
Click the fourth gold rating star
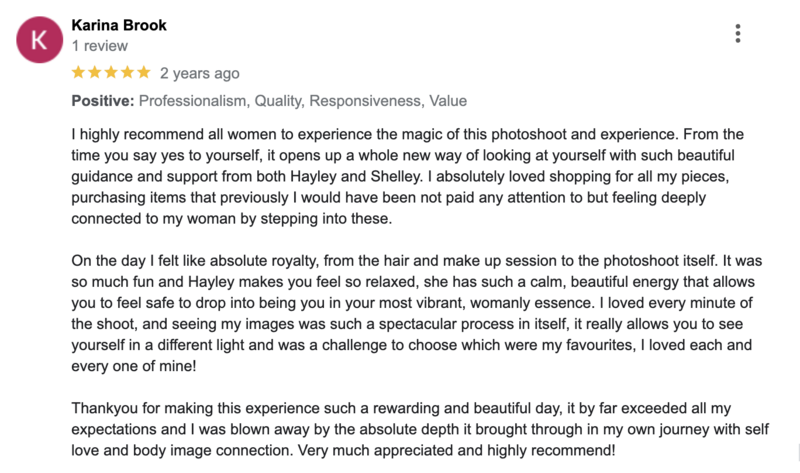tap(127, 72)
